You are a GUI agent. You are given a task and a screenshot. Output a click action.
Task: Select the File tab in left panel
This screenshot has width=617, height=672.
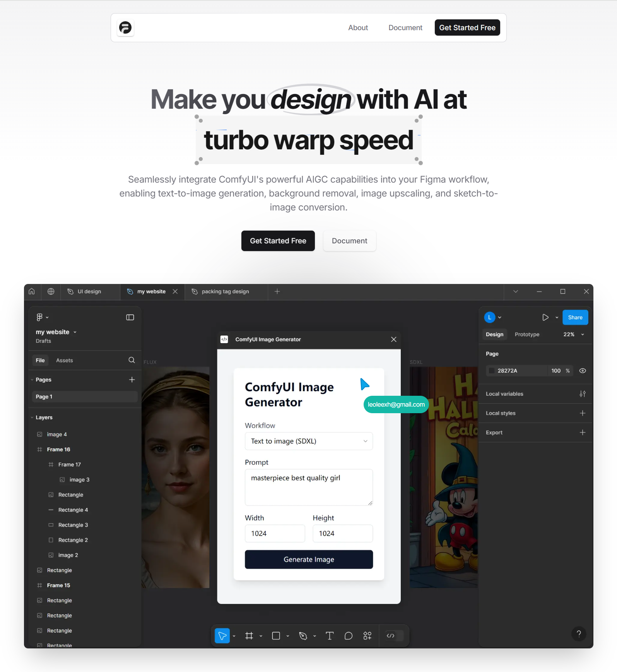click(x=40, y=360)
